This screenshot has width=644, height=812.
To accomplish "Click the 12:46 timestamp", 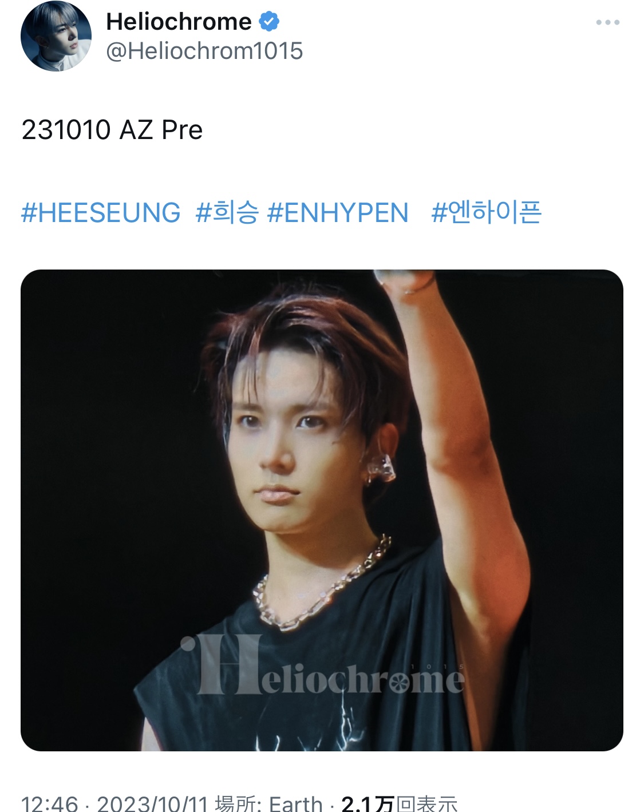I will pos(50,804).
